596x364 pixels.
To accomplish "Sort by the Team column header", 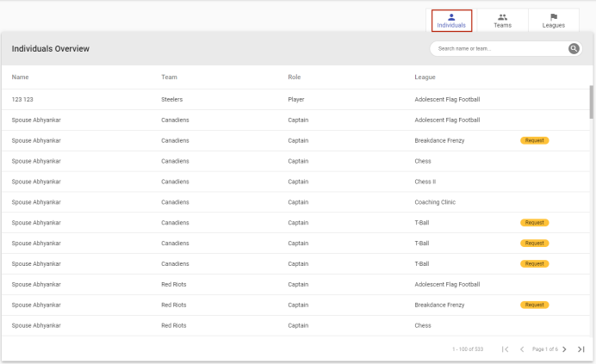I will pyautogui.click(x=169, y=77).
